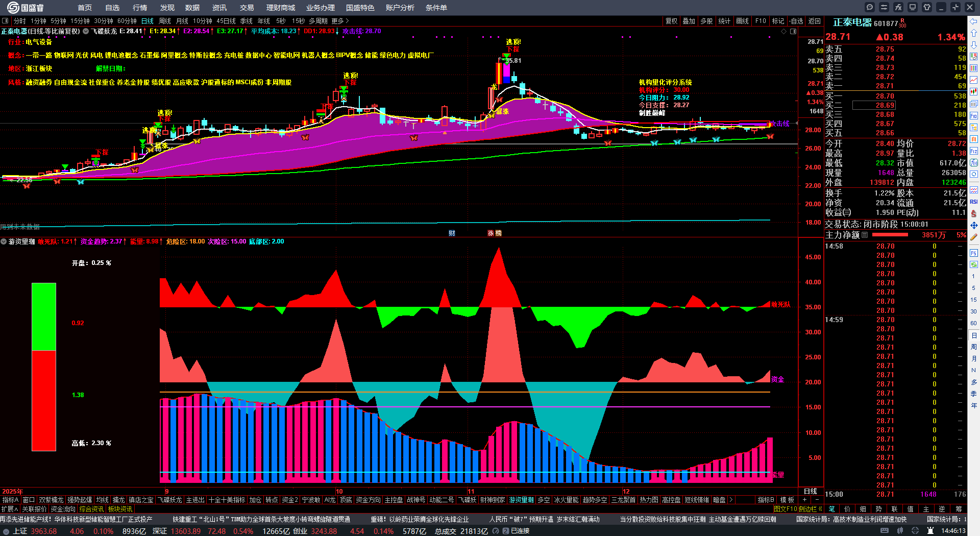Image resolution: width=980 pixels, height=536 pixels.
Task: Click the 正泰电器 stock name header
Action: coord(852,22)
